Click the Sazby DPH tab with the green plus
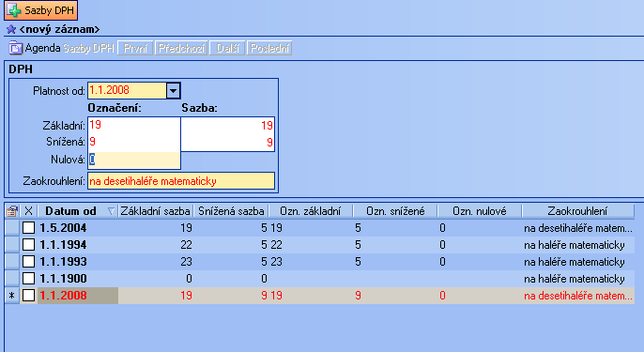Screen dimensions: 644x352 [x=40, y=10]
